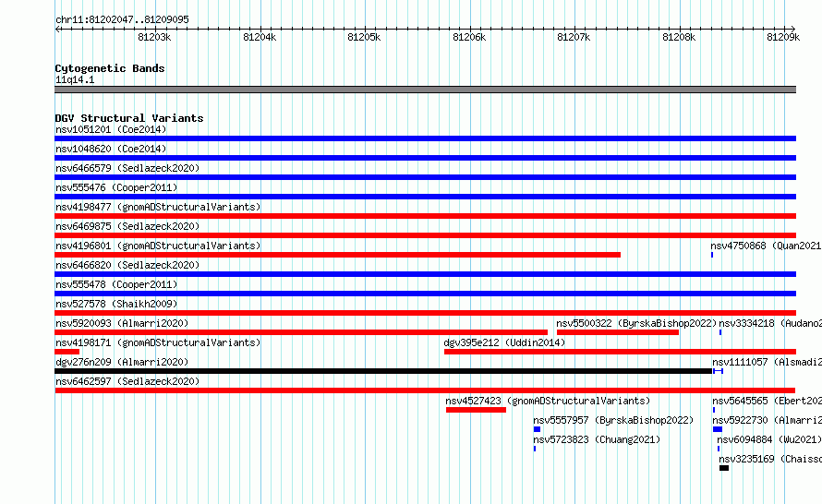822x504 pixels.
Task: Click the 81208k ruler tick label
Action: click(679, 37)
